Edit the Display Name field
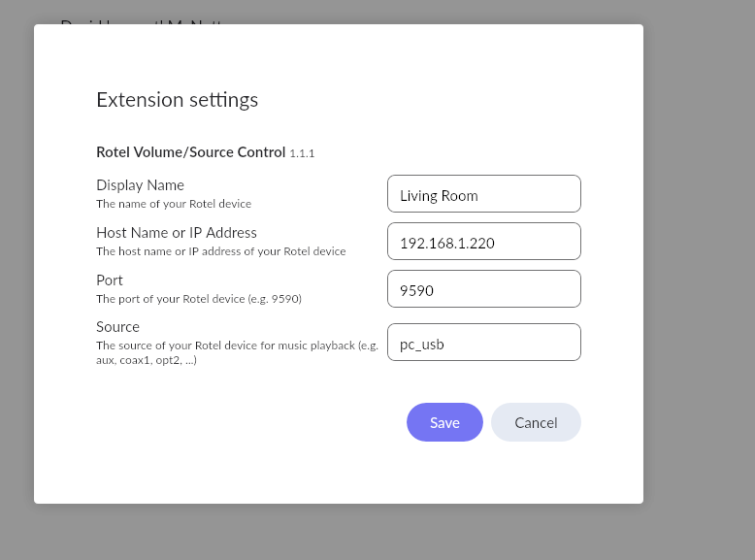755x560 pixels. (x=484, y=193)
